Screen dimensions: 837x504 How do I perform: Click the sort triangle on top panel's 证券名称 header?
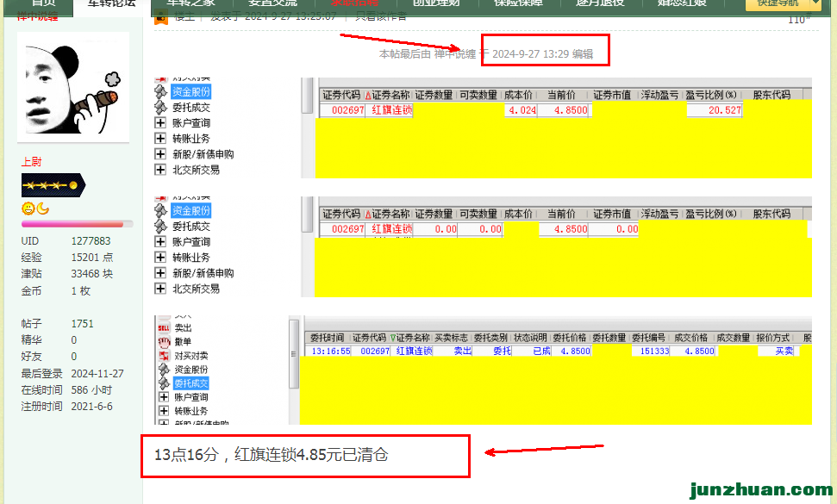368,96
